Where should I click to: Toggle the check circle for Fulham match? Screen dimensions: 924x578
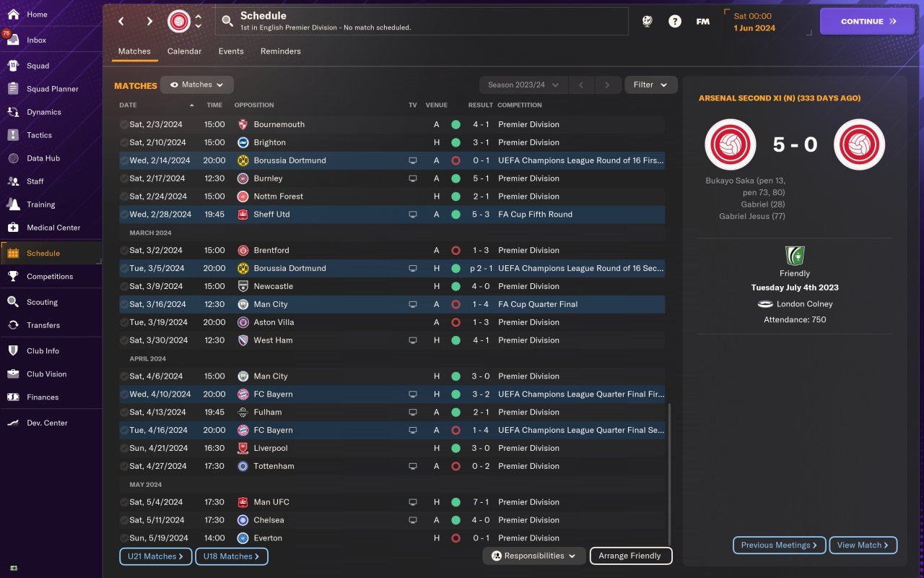tap(124, 412)
